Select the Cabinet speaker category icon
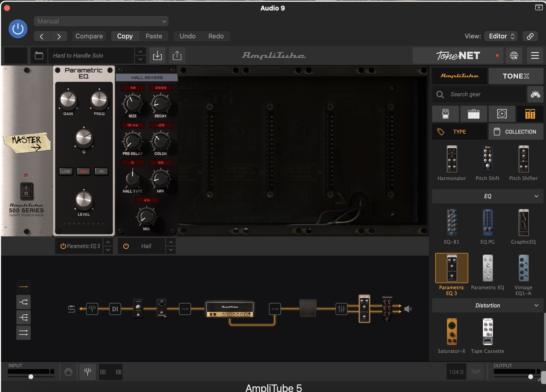The width and height of the screenshot is (546, 392). click(x=502, y=114)
